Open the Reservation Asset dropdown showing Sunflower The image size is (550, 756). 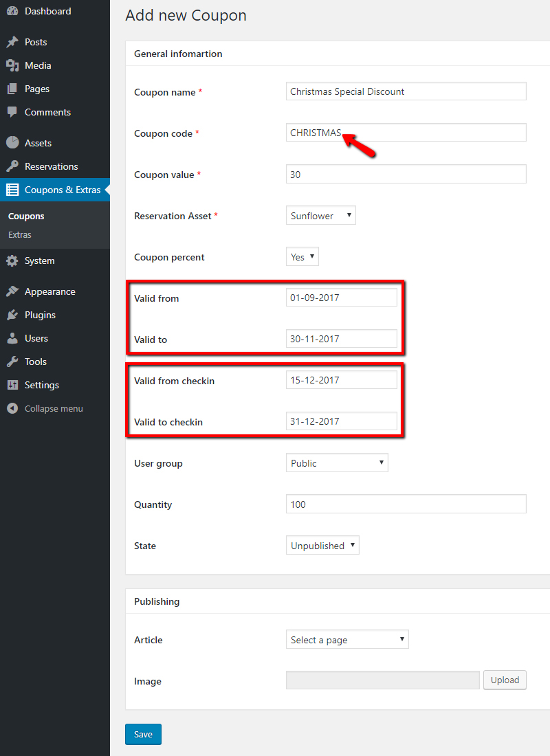click(x=320, y=214)
